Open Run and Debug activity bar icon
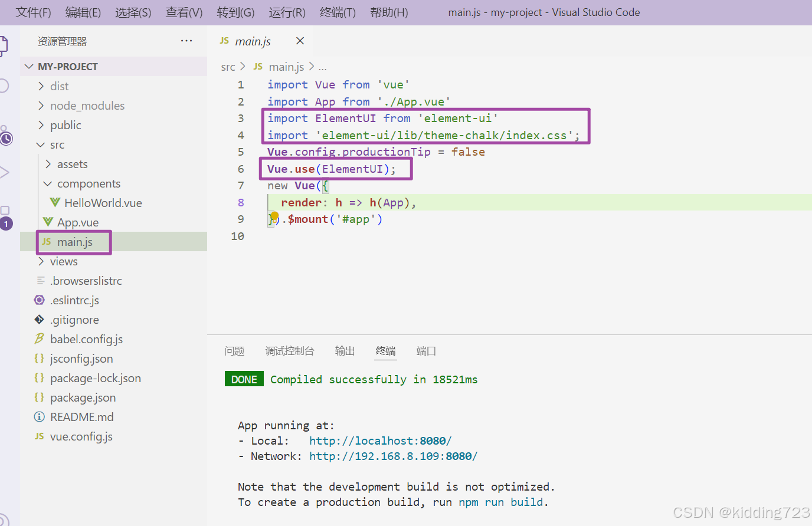The height and width of the screenshot is (526, 812). pos(4,172)
